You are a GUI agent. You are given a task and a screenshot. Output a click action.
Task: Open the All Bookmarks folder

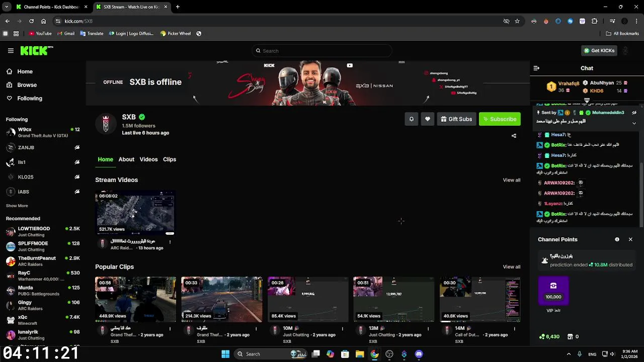tap(622, 34)
